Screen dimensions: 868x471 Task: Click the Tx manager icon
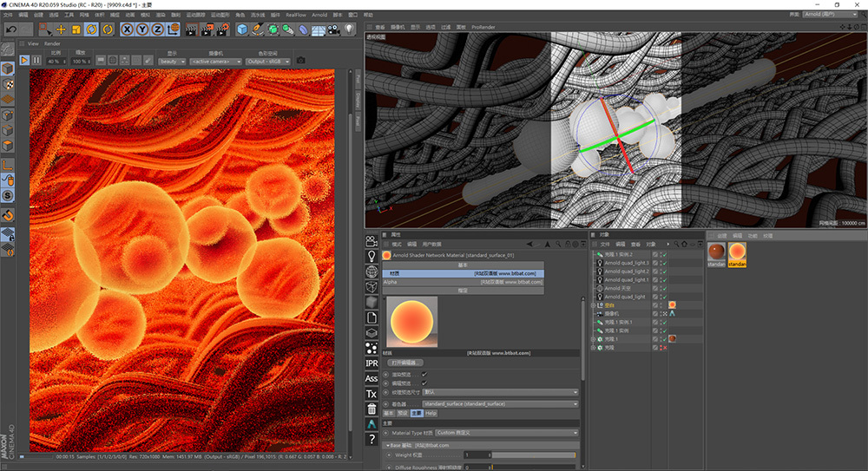click(372, 394)
